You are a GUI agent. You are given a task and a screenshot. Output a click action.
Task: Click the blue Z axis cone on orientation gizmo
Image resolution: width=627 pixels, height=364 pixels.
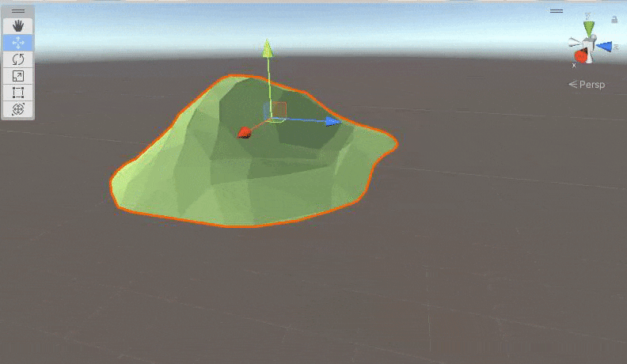605,47
